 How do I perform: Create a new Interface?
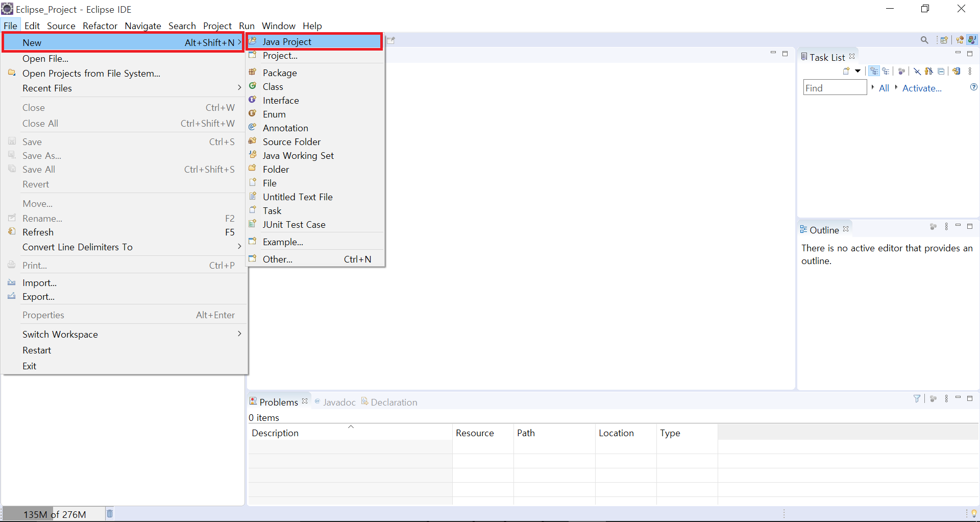click(x=315, y=100)
